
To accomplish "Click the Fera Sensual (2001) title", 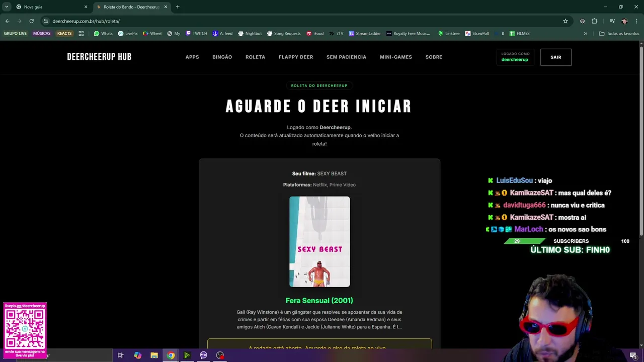I will (x=319, y=301).
